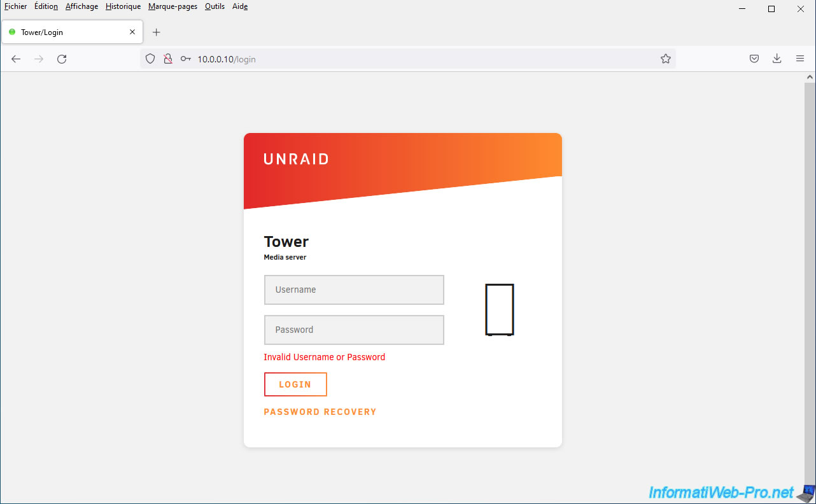Click the Save to Pocket icon
The image size is (816, 504).
click(x=754, y=59)
